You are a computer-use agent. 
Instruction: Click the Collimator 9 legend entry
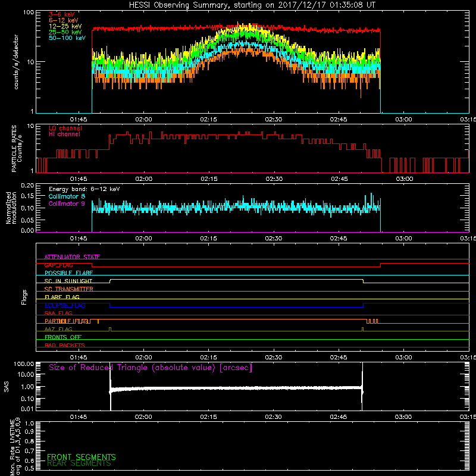[67, 203]
